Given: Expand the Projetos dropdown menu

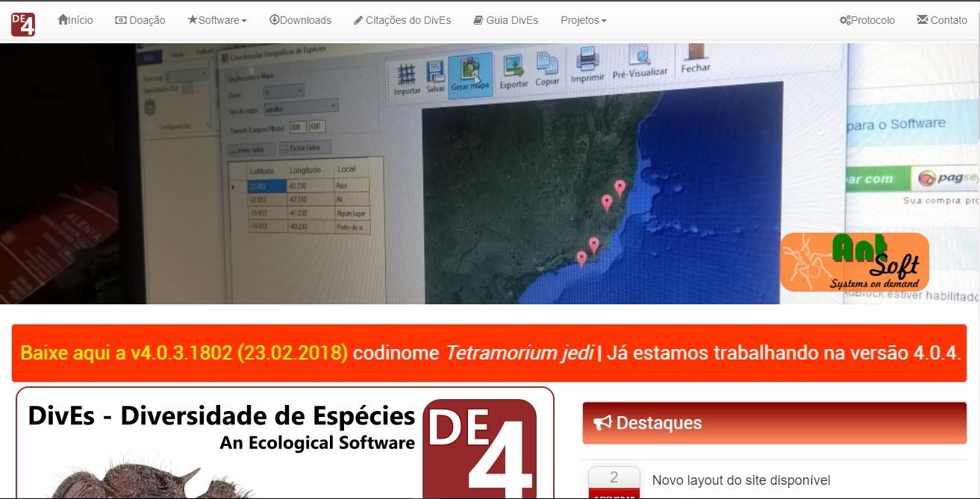Looking at the screenshot, I should coord(584,20).
